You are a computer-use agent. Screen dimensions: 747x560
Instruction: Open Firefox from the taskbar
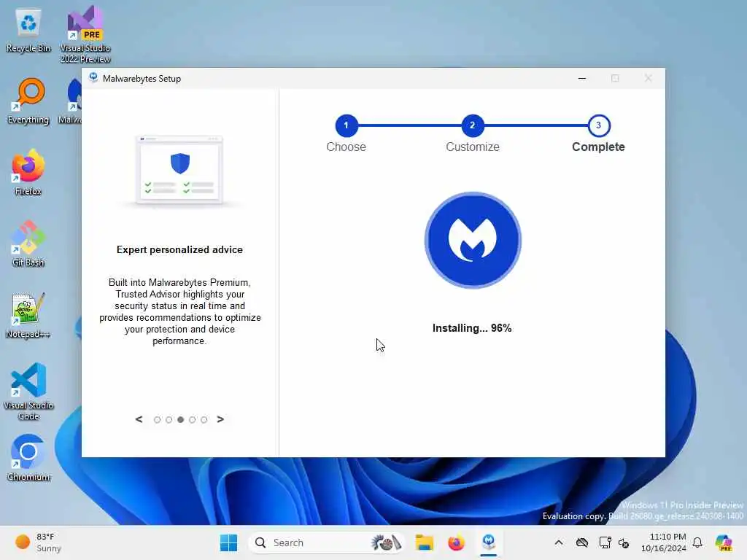point(456,542)
